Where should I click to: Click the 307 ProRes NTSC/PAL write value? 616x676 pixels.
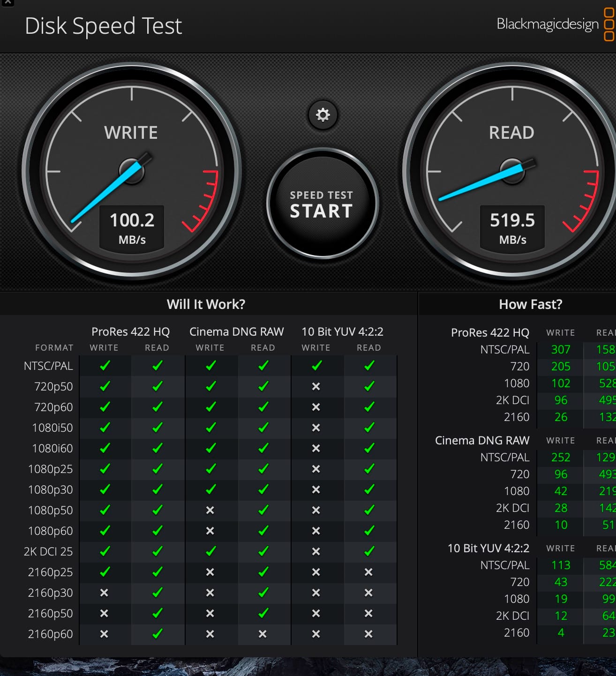561,349
